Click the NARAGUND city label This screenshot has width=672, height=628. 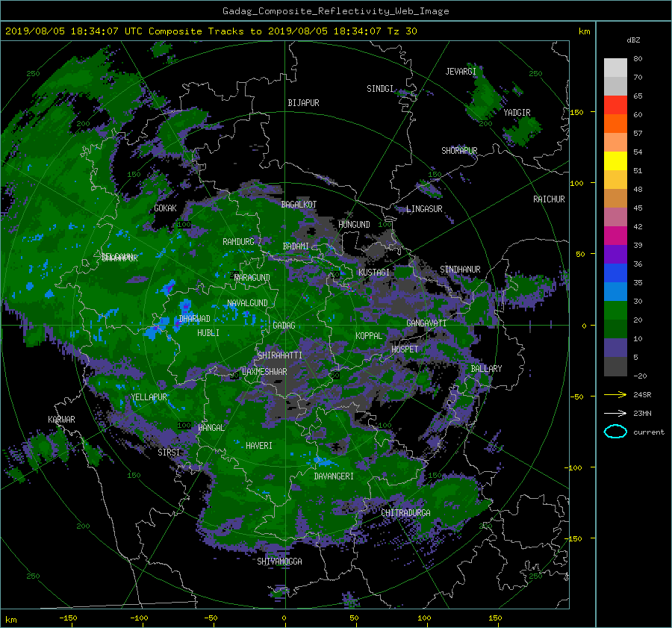252,278
